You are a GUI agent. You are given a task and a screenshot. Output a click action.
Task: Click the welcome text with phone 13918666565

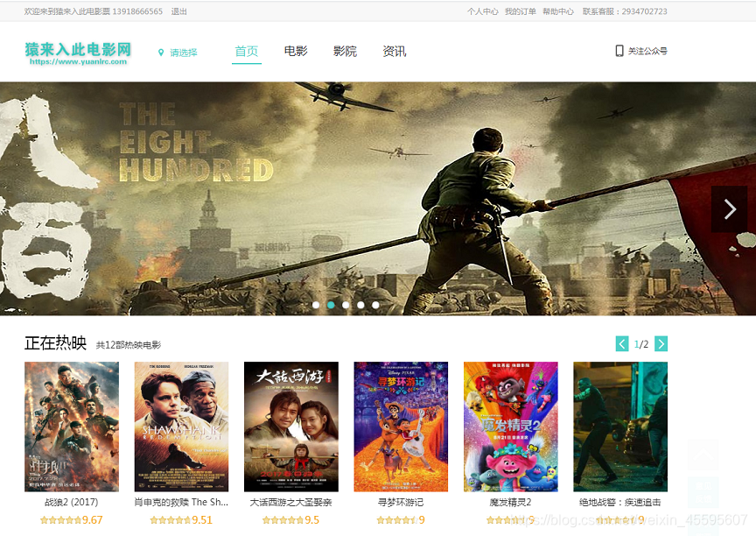click(94, 11)
